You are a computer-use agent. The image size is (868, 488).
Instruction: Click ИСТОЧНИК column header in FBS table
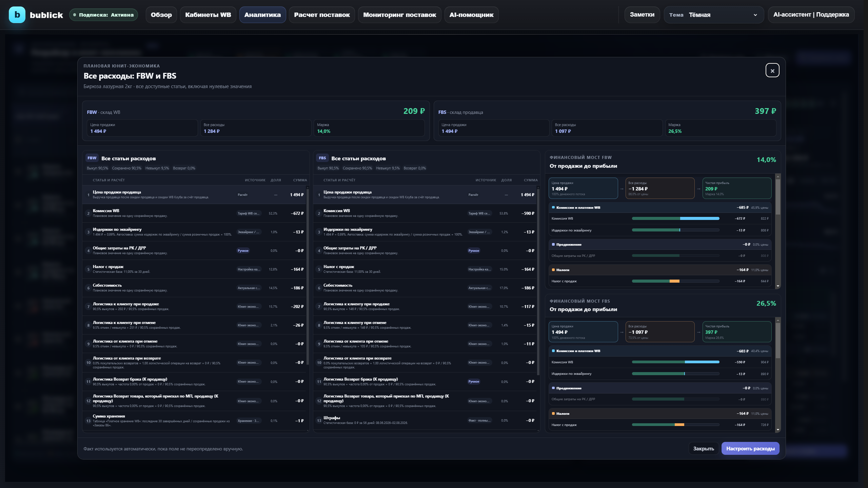coord(486,180)
